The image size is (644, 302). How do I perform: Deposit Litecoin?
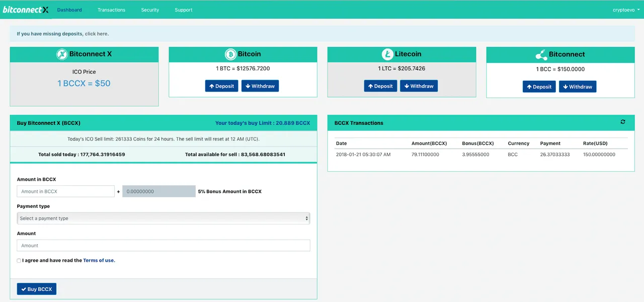click(380, 86)
